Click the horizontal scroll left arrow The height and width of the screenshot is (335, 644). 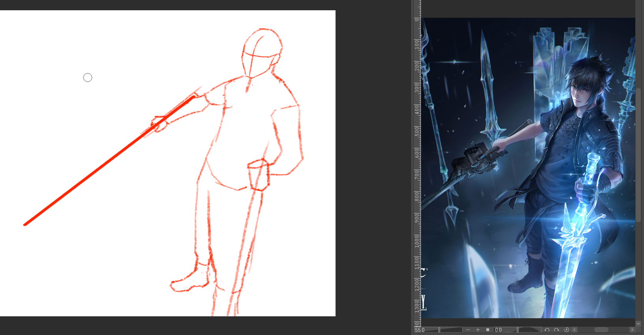[575, 330]
